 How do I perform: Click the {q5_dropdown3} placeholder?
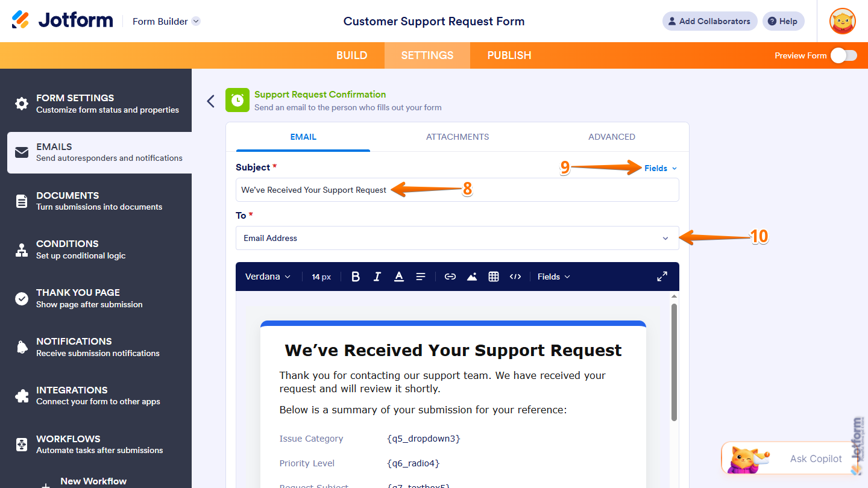point(424,439)
